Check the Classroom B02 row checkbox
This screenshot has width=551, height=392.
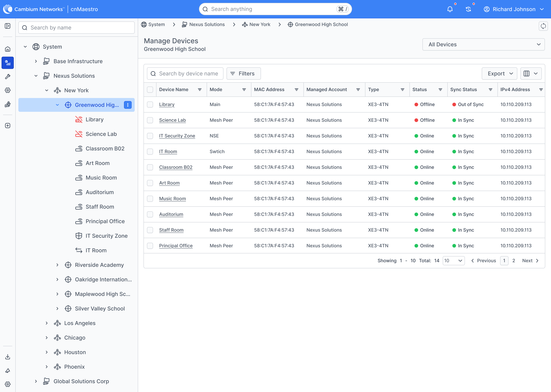tap(150, 167)
